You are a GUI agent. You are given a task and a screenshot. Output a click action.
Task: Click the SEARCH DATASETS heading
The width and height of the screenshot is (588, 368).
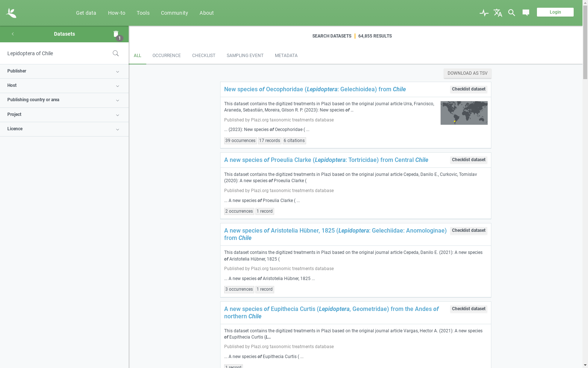click(x=332, y=36)
